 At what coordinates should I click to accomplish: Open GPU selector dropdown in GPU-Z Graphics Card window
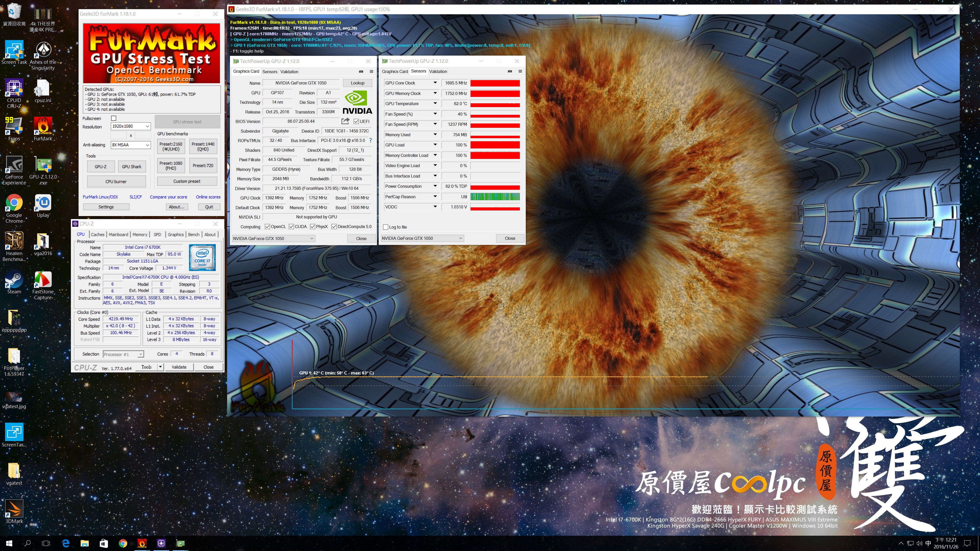click(273, 239)
